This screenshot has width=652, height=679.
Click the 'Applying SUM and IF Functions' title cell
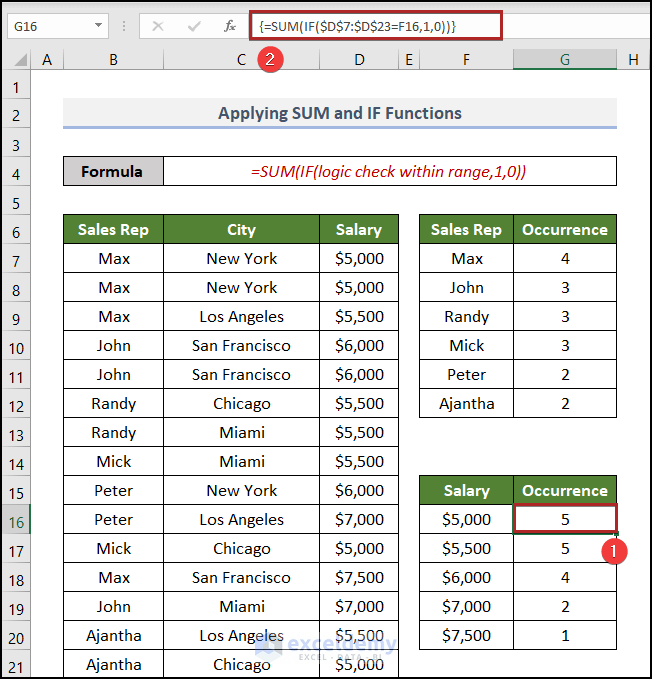coord(340,114)
